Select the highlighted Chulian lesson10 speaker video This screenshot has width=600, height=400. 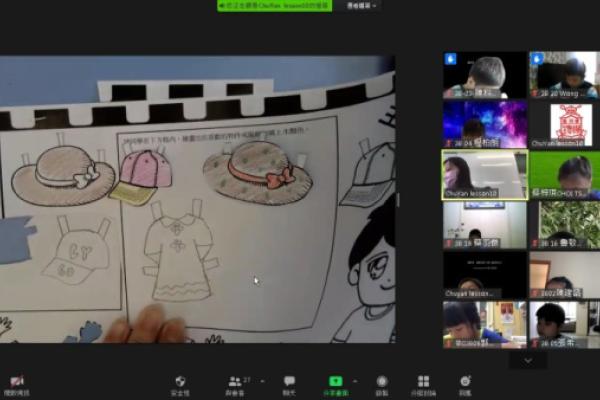[x=484, y=174]
